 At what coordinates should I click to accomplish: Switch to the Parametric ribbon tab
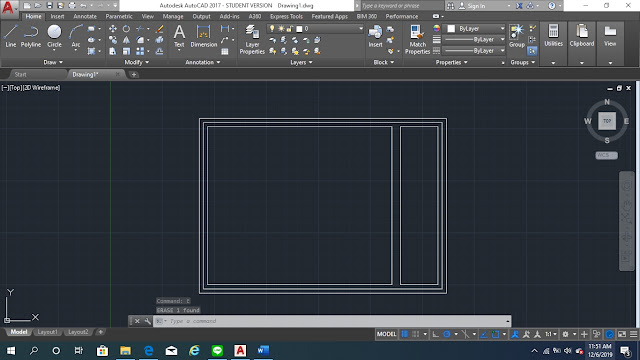[119, 16]
